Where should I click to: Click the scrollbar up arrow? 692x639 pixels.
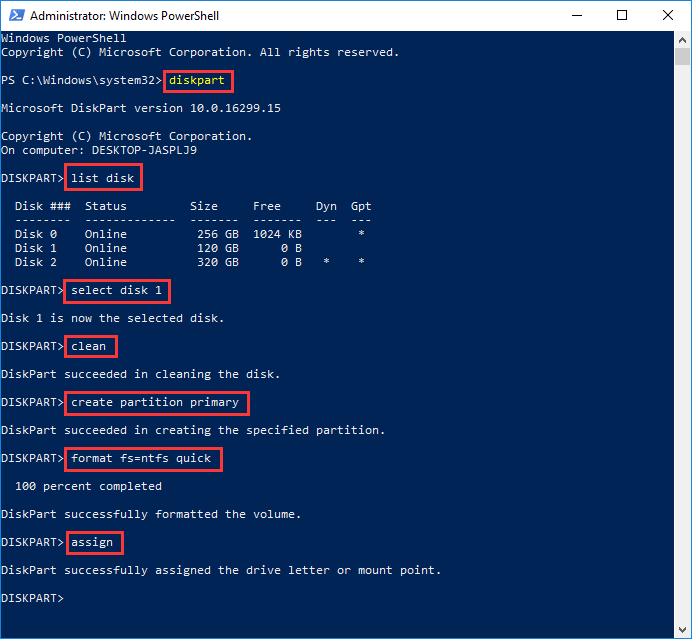pyautogui.click(x=683, y=39)
